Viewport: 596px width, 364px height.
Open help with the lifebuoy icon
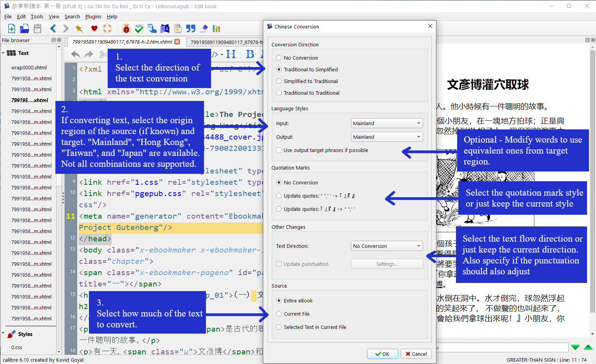tap(107, 28)
